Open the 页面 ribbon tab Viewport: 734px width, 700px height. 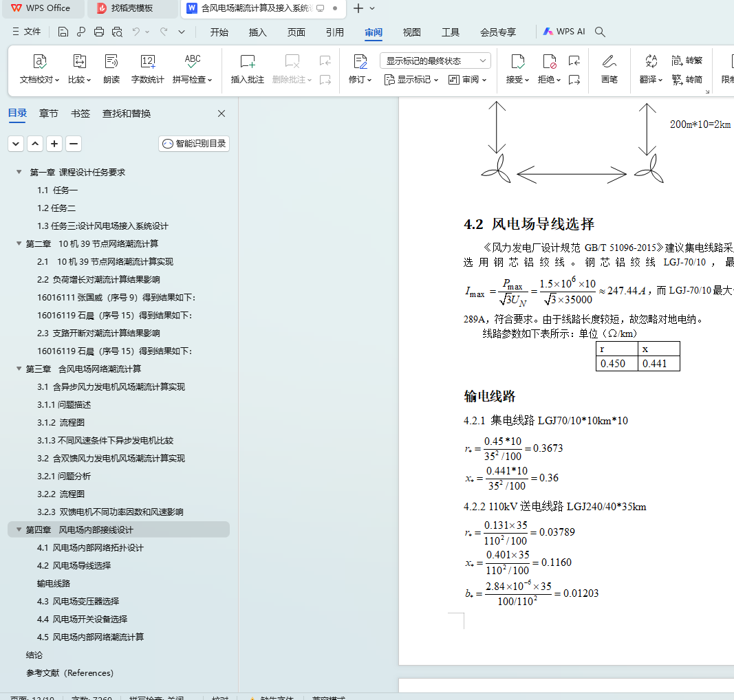click(296, 32)
